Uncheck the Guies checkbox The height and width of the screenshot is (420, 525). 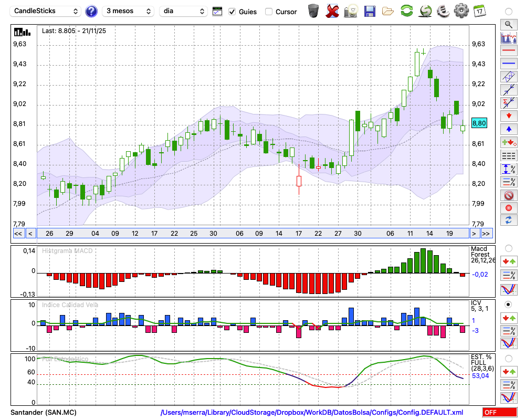[x=233, y=12]
